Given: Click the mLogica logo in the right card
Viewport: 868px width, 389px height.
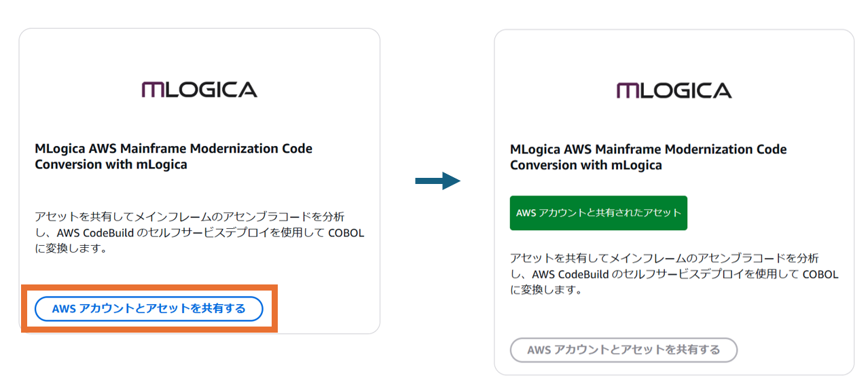Looking at the screenshot, I should pos(674,90).
